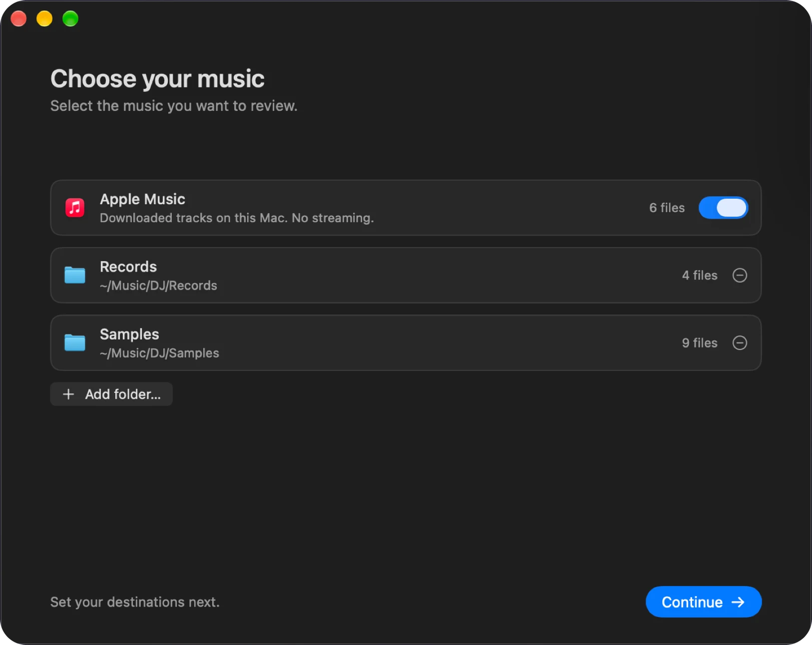Image resolution: width=812 pixels, height=645 pixels.
Task: Click the 9 files count label
Action: click(x=700, y=343)
